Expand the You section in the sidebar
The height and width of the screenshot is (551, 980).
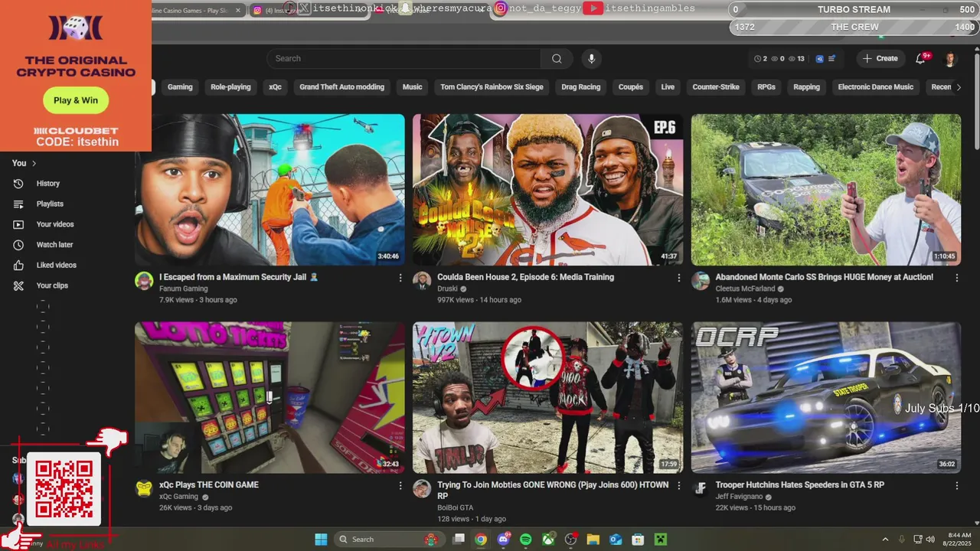pos(24,163)
